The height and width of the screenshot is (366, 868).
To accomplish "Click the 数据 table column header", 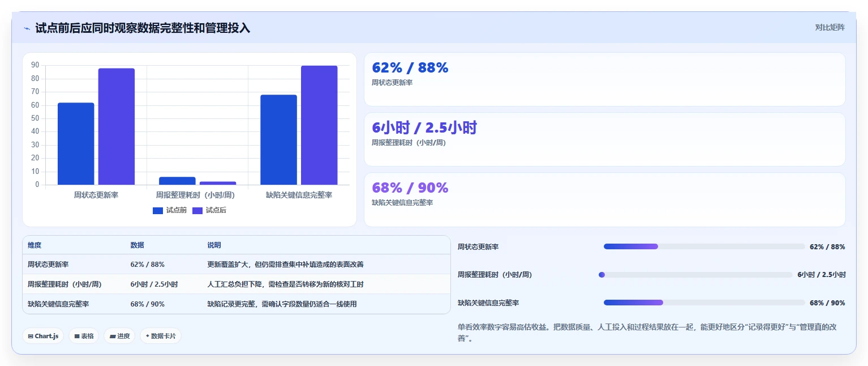I will coord(137,245).
